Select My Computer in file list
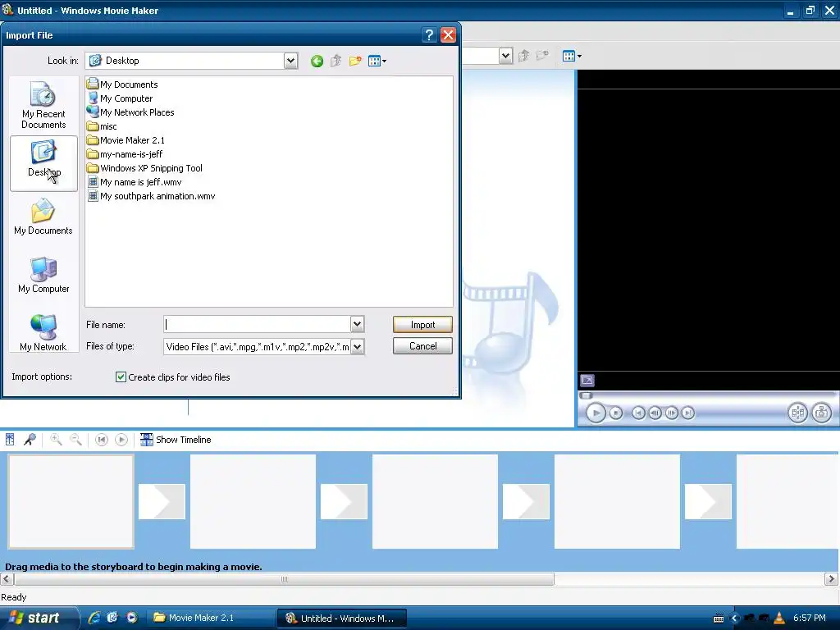This screenshot has height=630, width=840. 120,98
